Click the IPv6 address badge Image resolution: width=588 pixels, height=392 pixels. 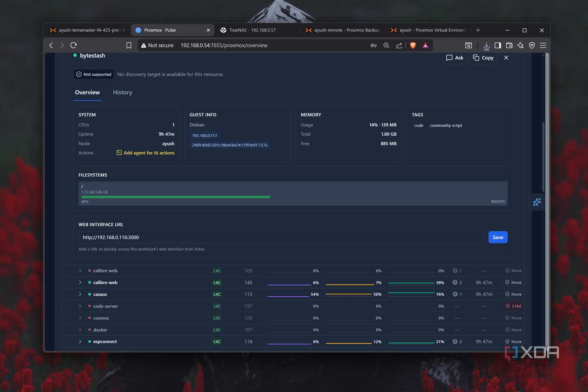(229, 145)
